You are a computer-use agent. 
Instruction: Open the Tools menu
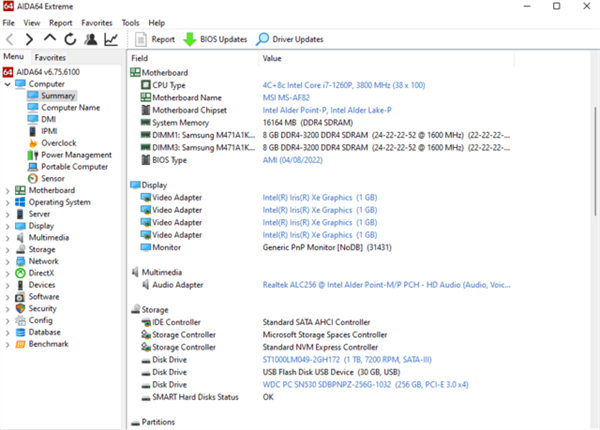[x=130, y=22]
